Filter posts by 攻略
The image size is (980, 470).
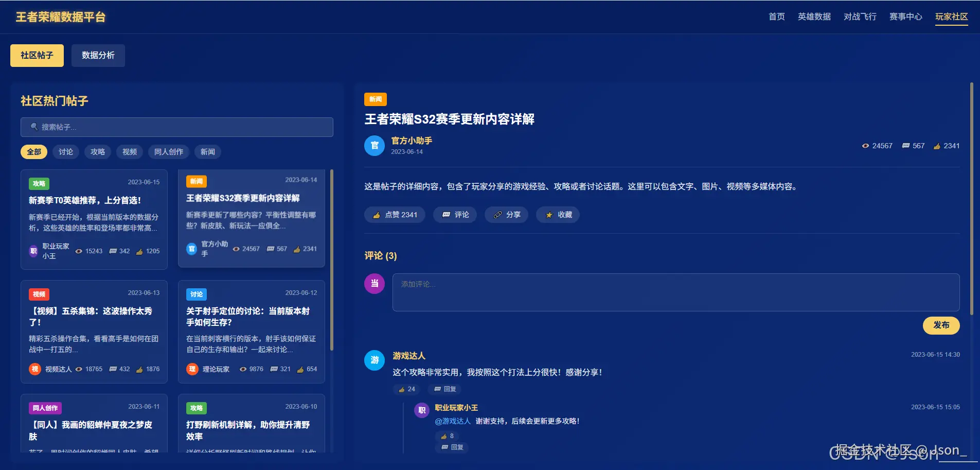point(98,152)
